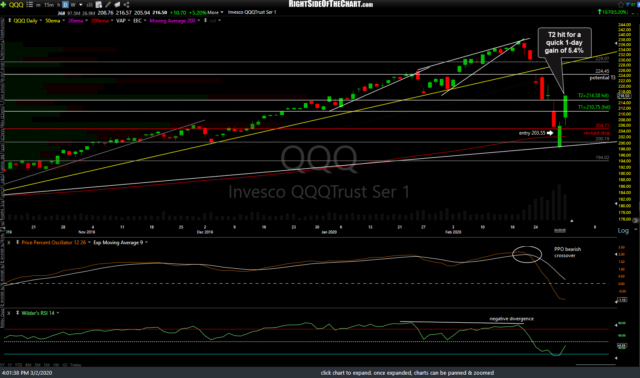Open the timeframe dropdown arrow after W
This screenshot has height=378, width=640.
[x=81, y=5]
